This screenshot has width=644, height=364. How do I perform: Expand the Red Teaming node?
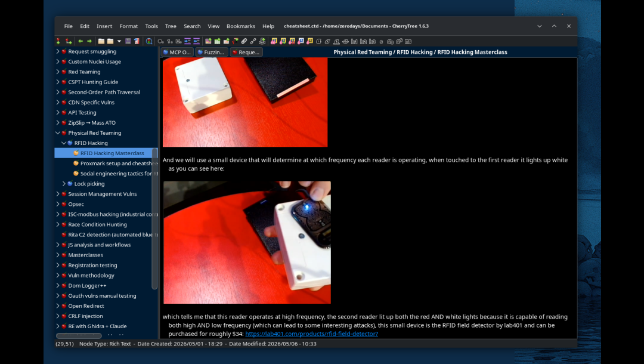(58, 72)
